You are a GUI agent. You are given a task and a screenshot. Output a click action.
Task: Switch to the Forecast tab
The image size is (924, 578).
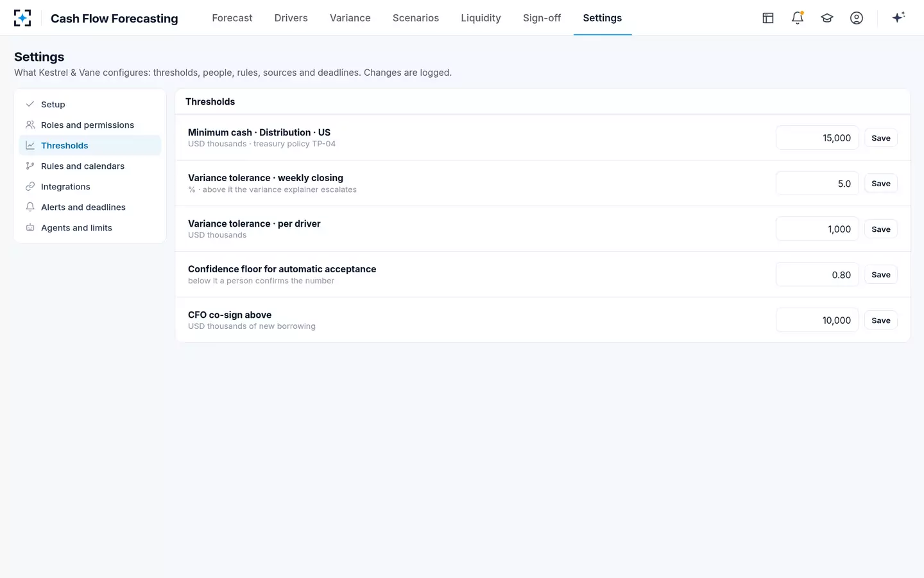[x=232, y=18]
